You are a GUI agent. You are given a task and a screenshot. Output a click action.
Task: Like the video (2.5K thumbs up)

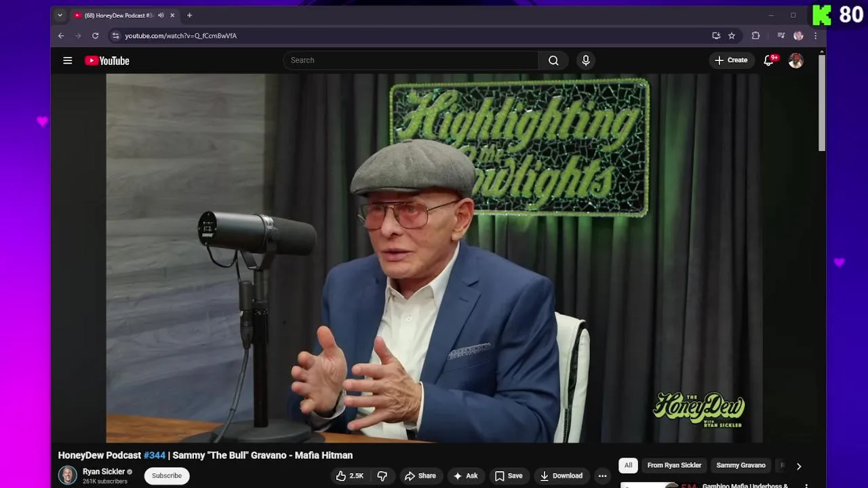tap(351, 476)
